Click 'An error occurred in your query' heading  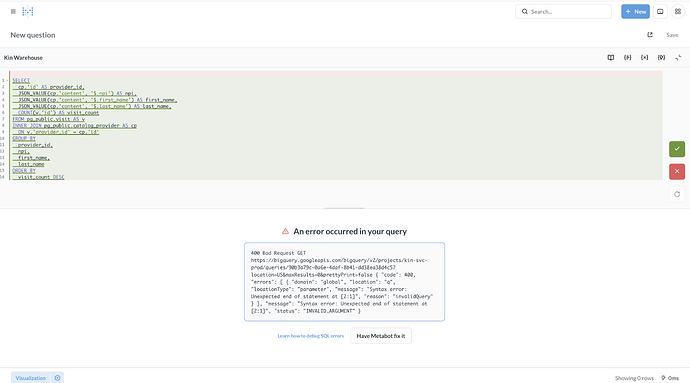point(350,231)
